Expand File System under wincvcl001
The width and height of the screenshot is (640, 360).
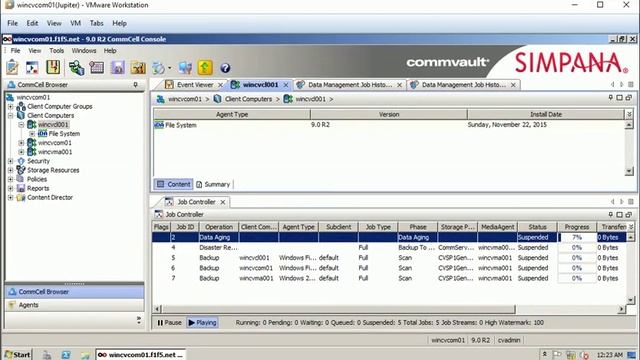click(x=32, y=133)
